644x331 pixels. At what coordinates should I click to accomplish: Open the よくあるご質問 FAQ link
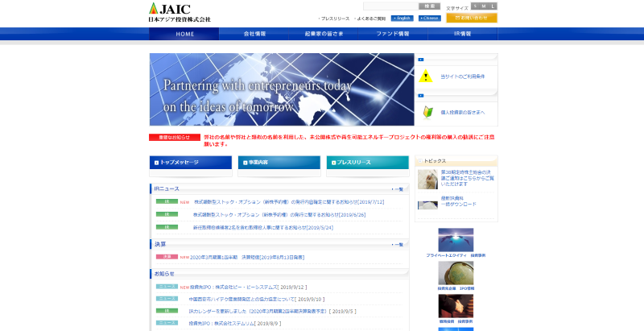(370, 19)
